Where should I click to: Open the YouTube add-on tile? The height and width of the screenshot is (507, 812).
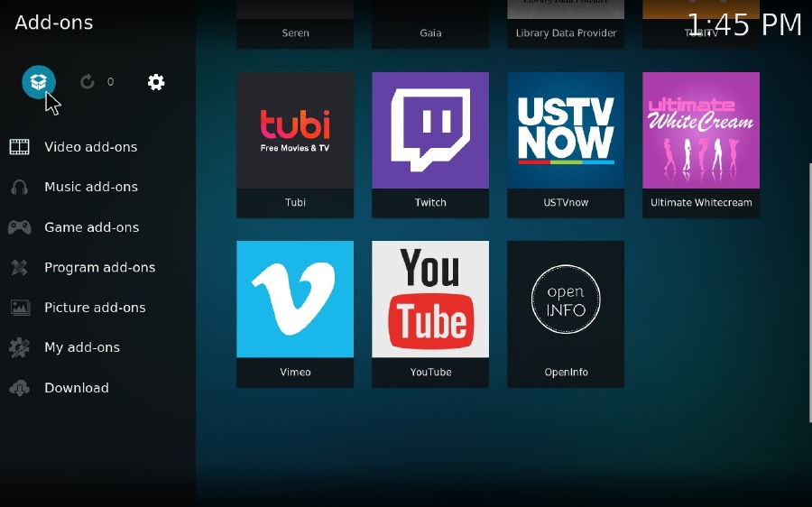tap(430, 314)
